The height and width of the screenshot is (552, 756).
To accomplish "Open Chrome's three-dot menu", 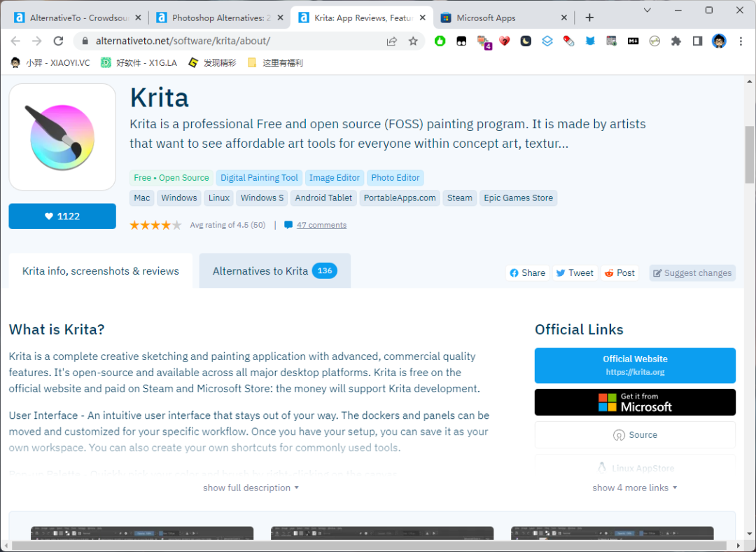I will 741,41.
